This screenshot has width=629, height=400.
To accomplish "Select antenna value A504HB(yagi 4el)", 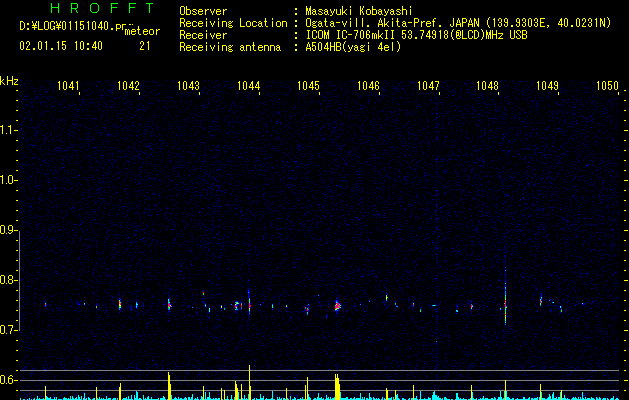I will tap(353, 47).
